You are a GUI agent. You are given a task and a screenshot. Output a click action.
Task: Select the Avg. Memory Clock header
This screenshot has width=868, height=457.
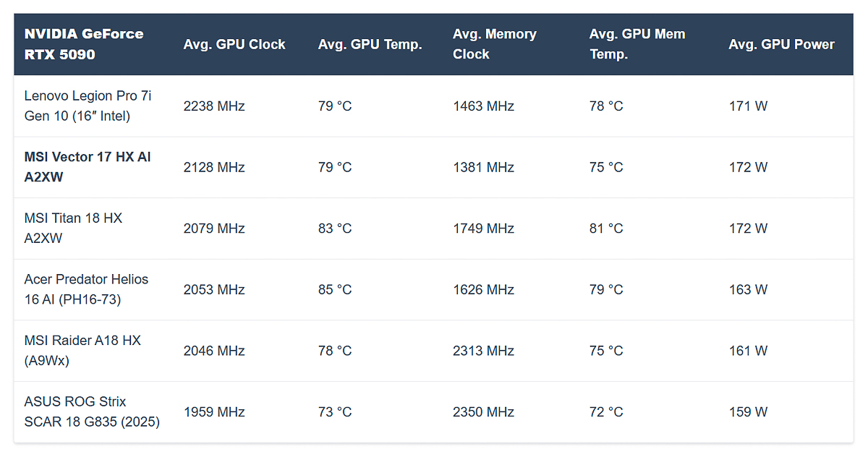495,44
